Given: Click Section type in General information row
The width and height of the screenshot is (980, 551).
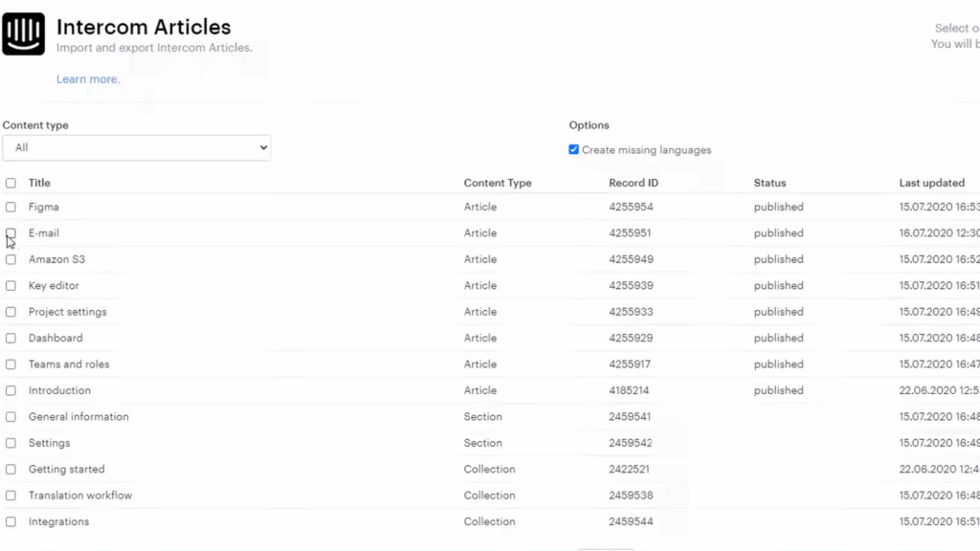Looking at the screenshot, I should [482, 417].
